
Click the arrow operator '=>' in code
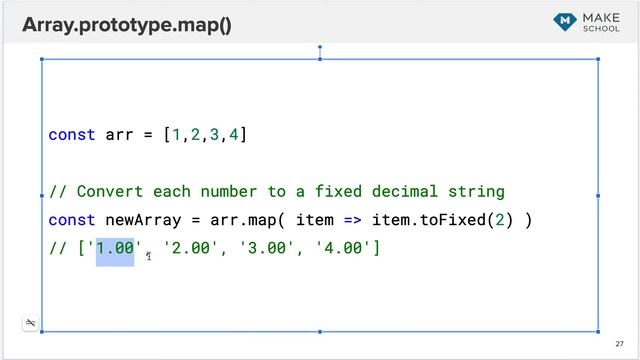pyautogui.click(x=352, y=220)
